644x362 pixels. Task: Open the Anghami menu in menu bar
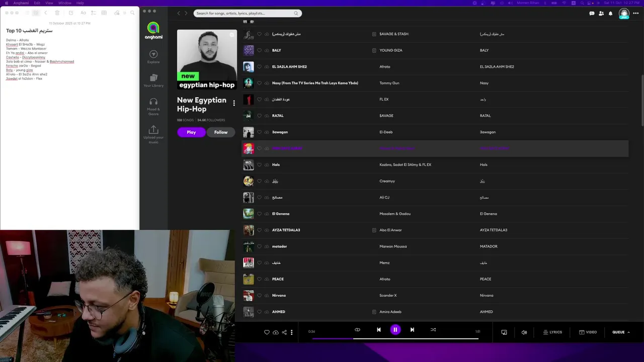click(x=21, y=3)
